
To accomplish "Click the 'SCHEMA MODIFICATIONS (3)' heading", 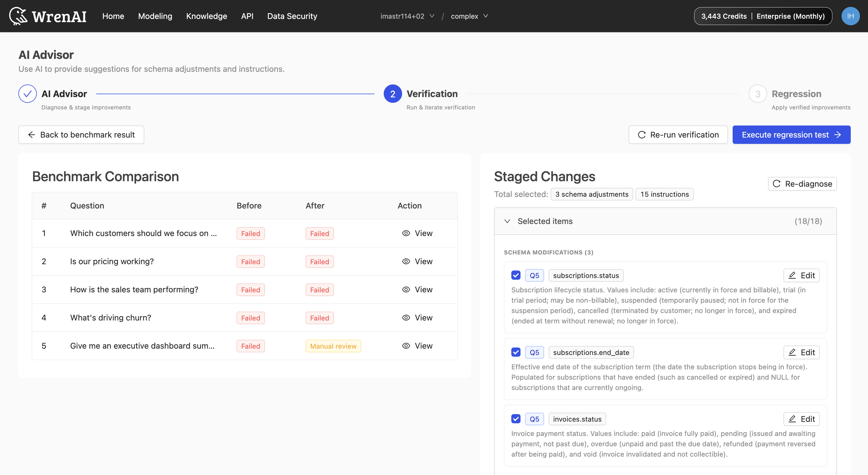I will point(549,252).
